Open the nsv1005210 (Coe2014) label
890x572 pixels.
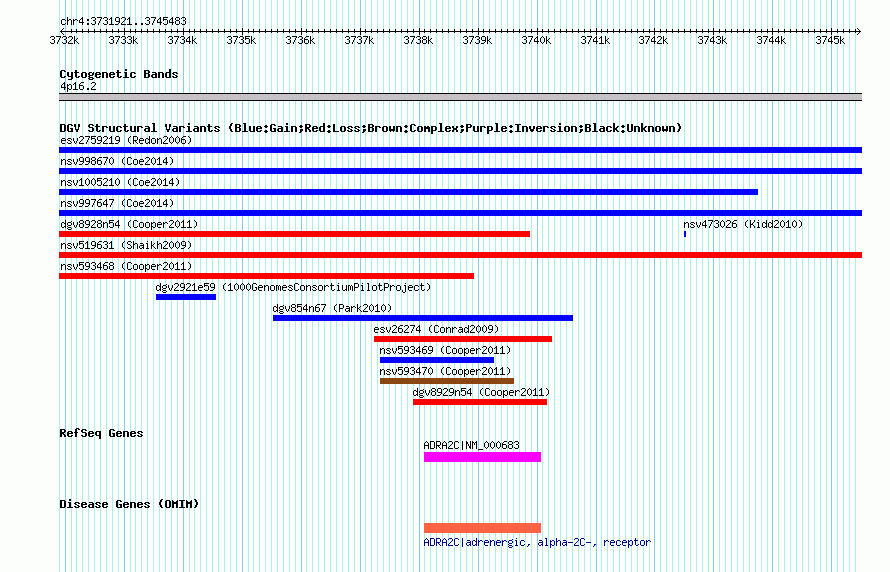[120, 182]
